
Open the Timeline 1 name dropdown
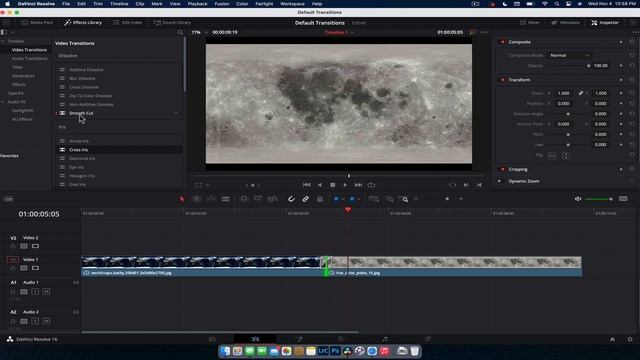339,32
